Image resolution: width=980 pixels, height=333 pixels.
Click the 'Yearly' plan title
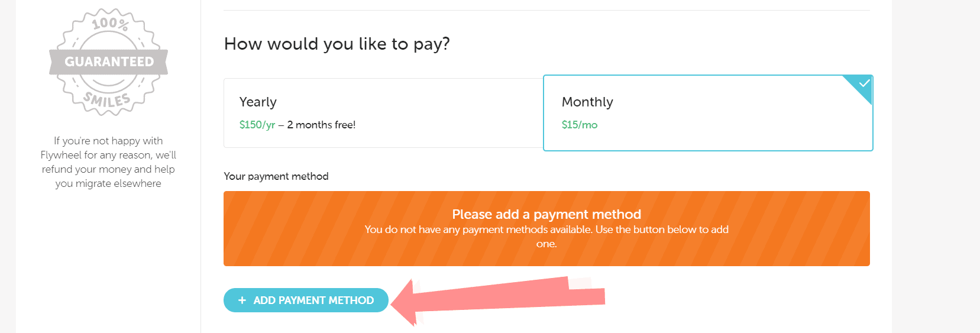(258, 102)
